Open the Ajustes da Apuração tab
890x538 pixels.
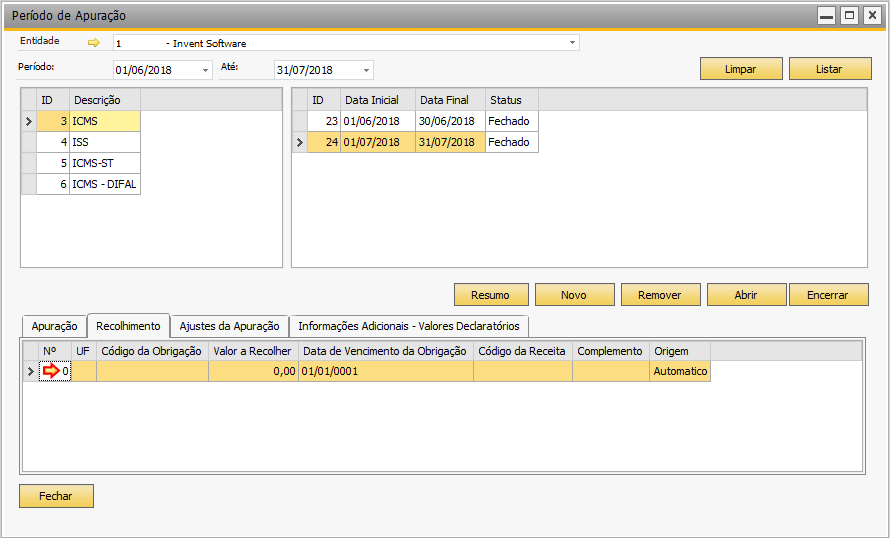[229, 326]
